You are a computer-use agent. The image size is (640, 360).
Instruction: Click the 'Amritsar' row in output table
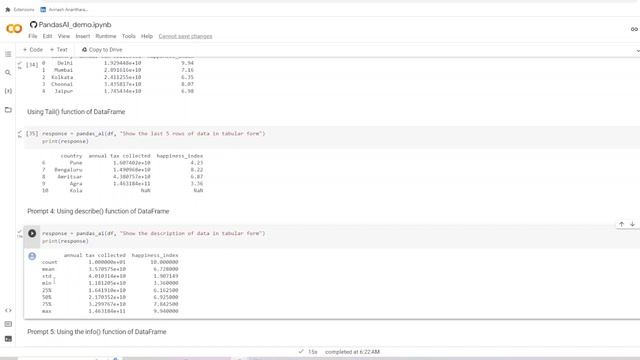122,177
